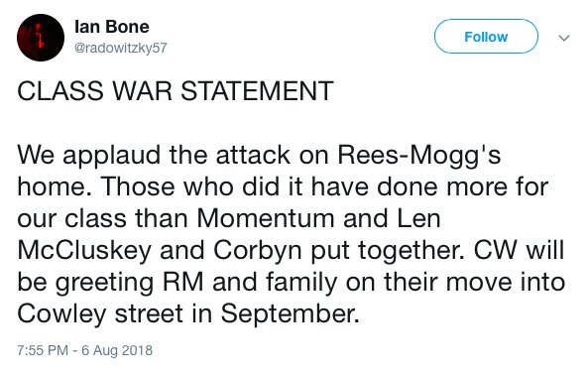Click the word Cowley in the tweet

click(x=61, y=314)
